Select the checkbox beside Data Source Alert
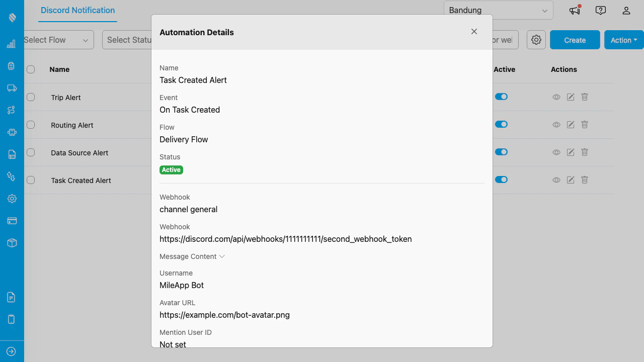 pos(31,152)
